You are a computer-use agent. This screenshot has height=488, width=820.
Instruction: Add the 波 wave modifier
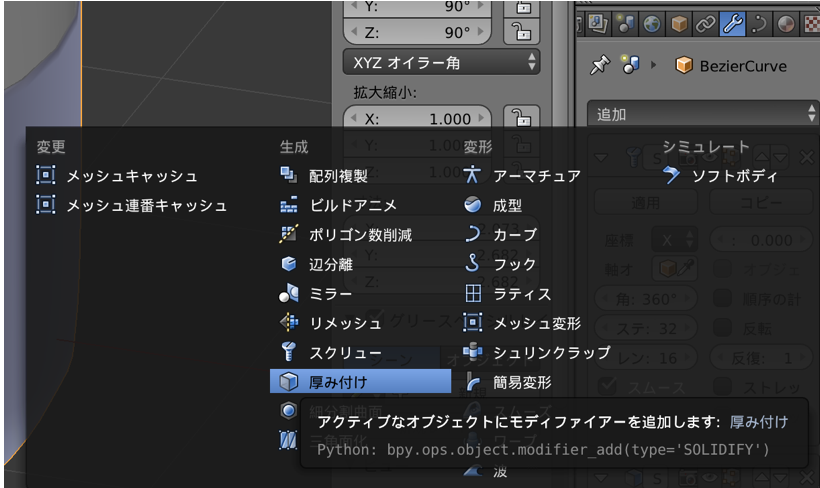(x=485, y=471)
